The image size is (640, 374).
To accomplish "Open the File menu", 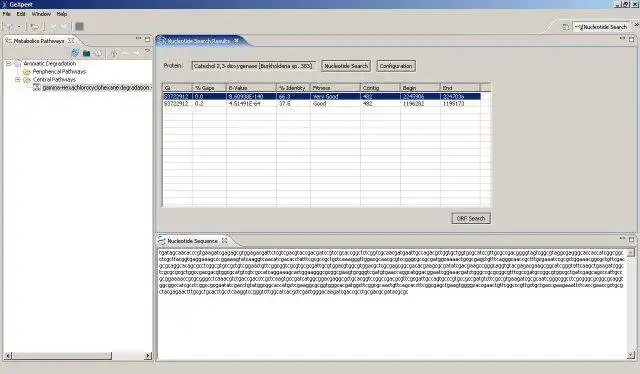I will (7, 14).
